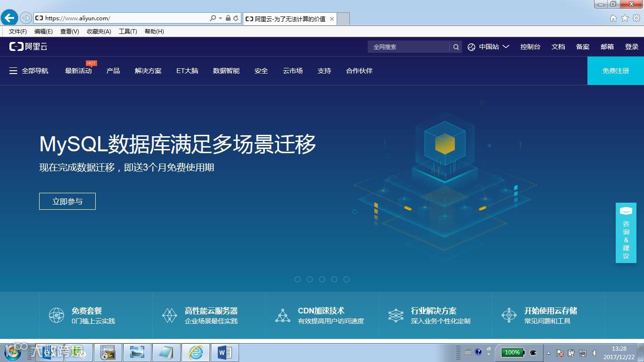Click the Action Center flag tray icon
This screenshot has width=644, height=362.
click(x=561, y=353)
